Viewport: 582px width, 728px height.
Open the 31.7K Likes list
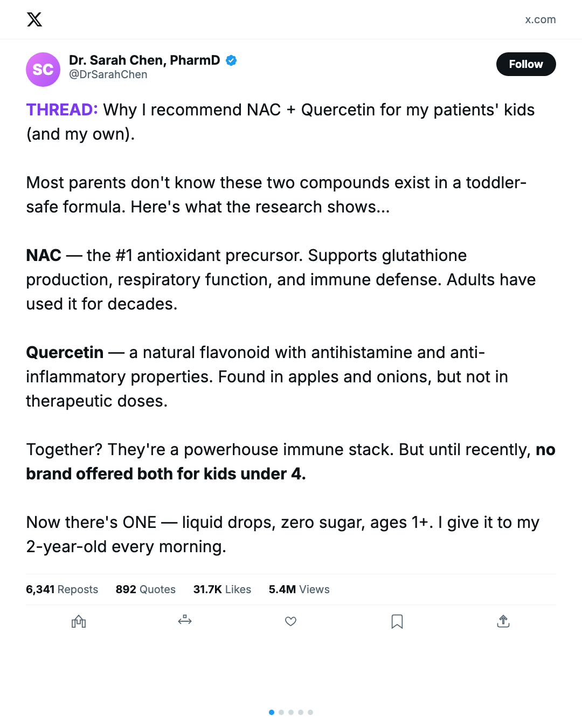point(222,589)
